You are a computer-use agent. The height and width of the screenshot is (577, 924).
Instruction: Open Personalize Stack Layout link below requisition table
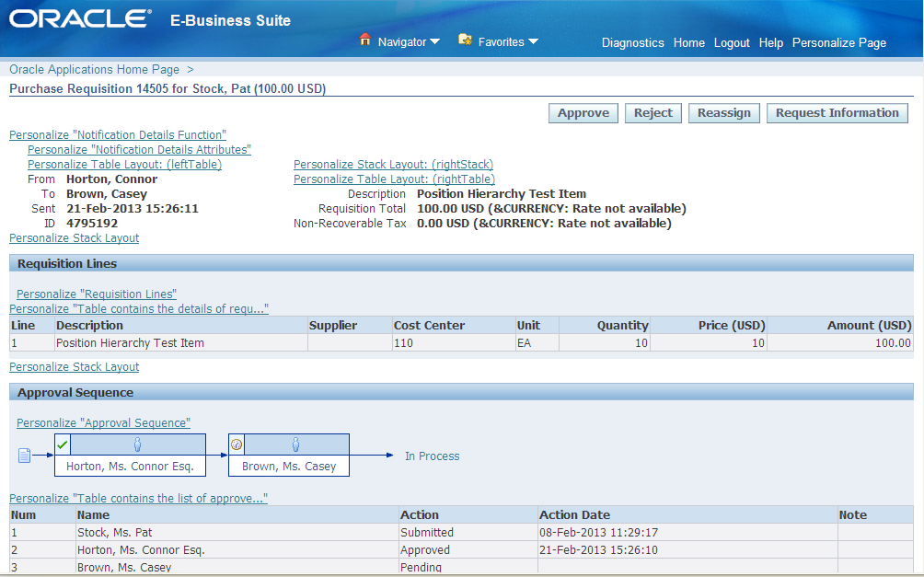pos(75,366)
